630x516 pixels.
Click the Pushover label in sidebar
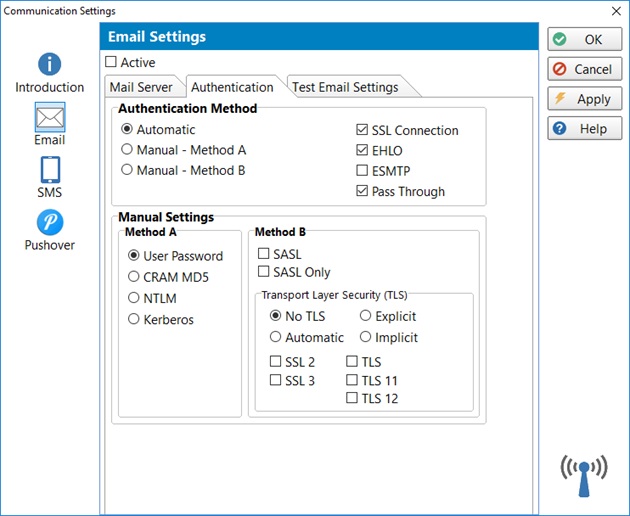(50, 245)
